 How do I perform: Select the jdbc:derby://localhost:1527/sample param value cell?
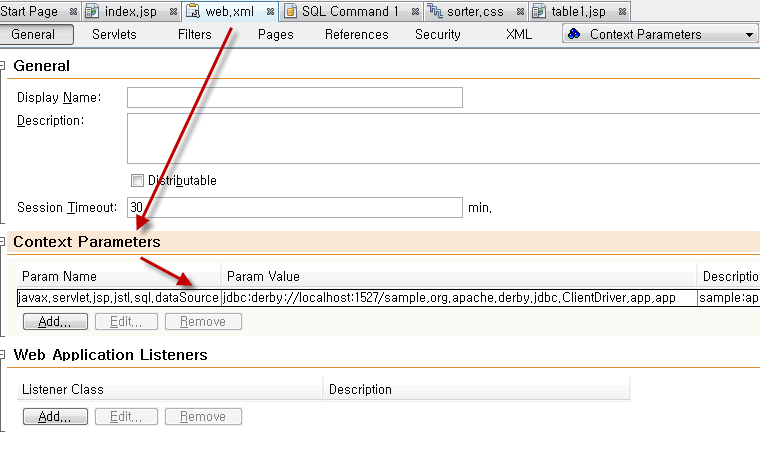coord(459,297)
